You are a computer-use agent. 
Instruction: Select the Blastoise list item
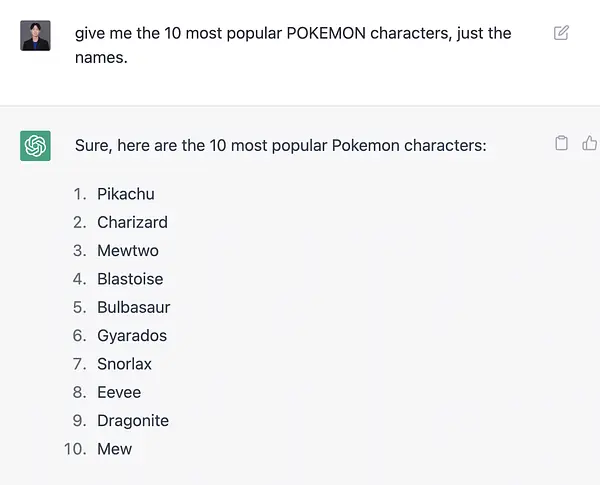click(130, 279)
